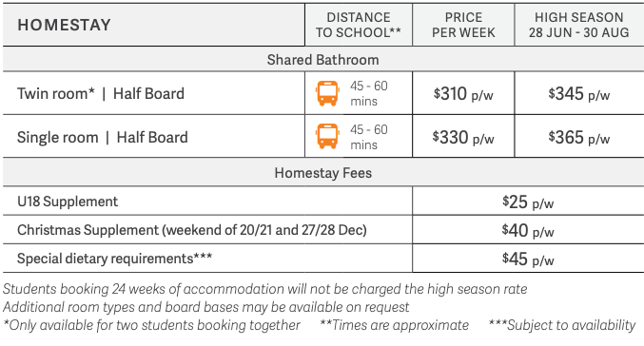Screen dimensions: 644x346
Task: Click the bus icon in Single room row
Action: (x=327, y=136)
